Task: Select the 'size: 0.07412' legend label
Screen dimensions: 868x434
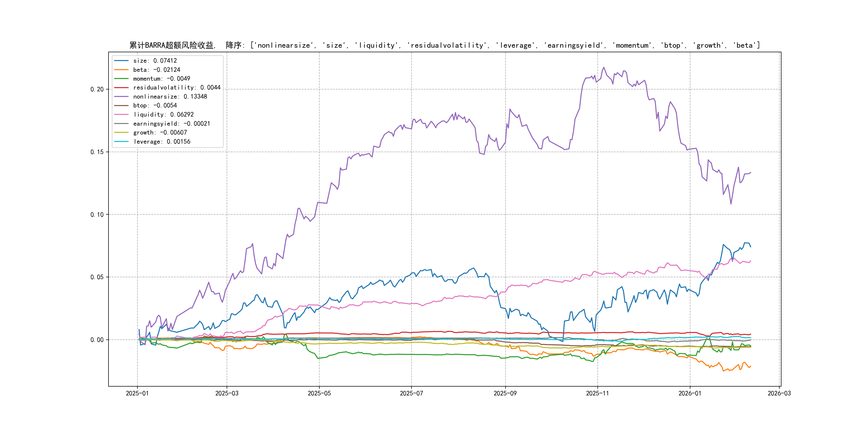Action: (x=155, y=61)
